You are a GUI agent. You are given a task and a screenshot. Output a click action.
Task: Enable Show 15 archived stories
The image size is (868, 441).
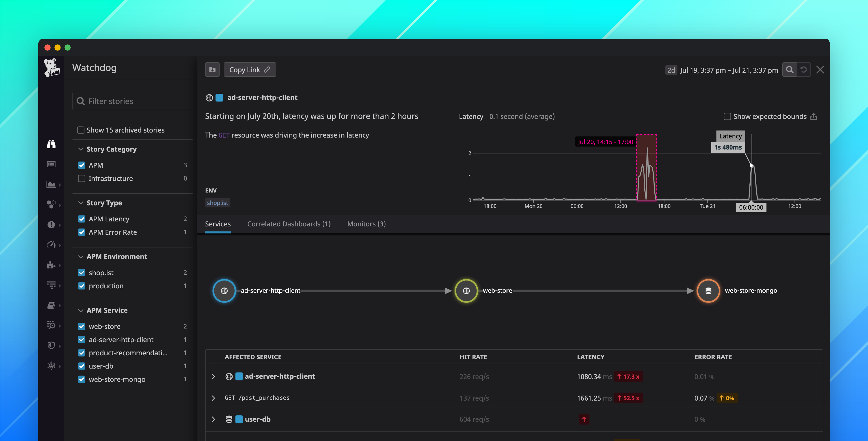tap(81, 130)
